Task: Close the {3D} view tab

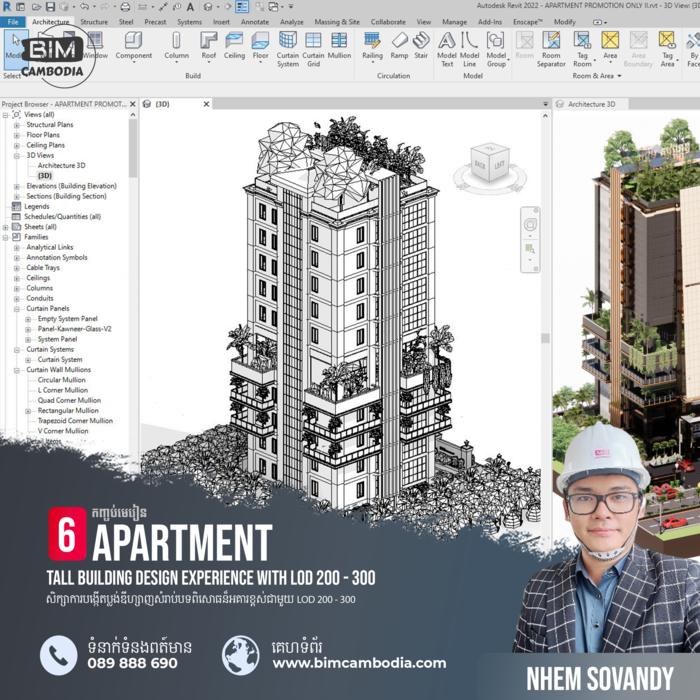Action: (206, 104)
